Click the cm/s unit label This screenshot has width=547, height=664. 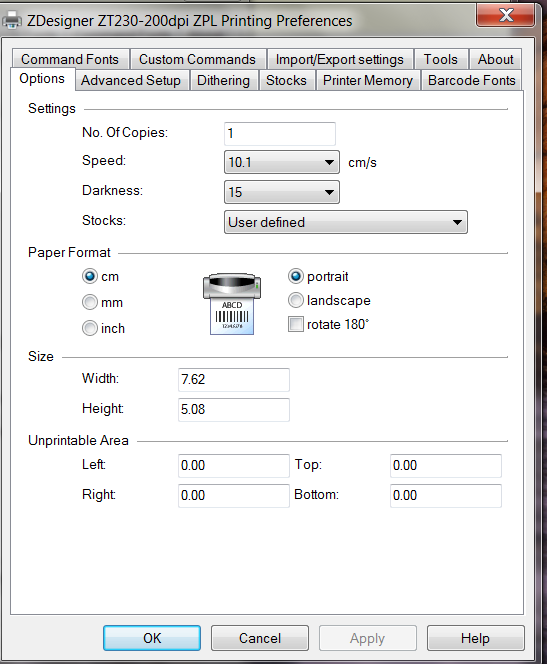click(x=362, y=163)
